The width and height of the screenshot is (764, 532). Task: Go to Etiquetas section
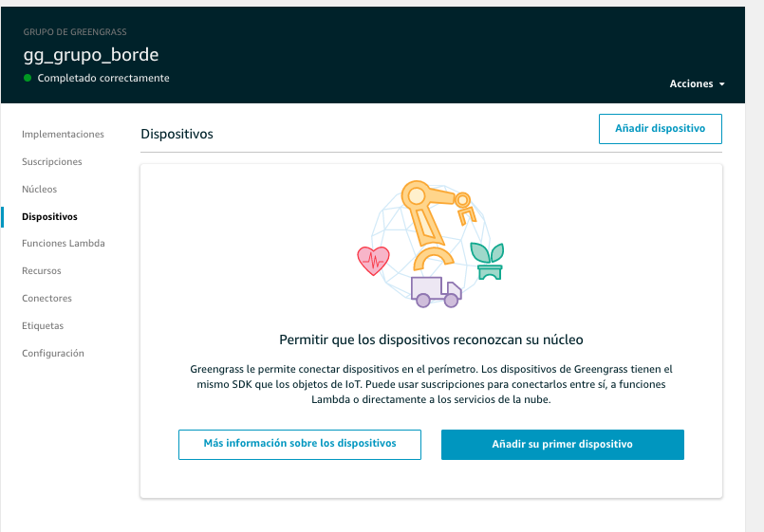(43, 325)
